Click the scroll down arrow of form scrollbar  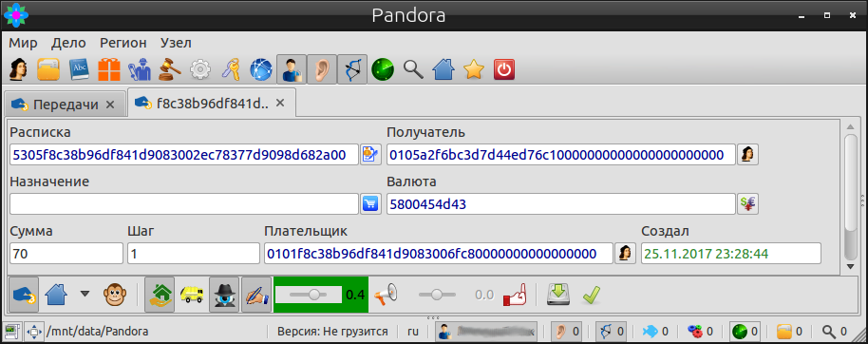click(x=850, y=267)
